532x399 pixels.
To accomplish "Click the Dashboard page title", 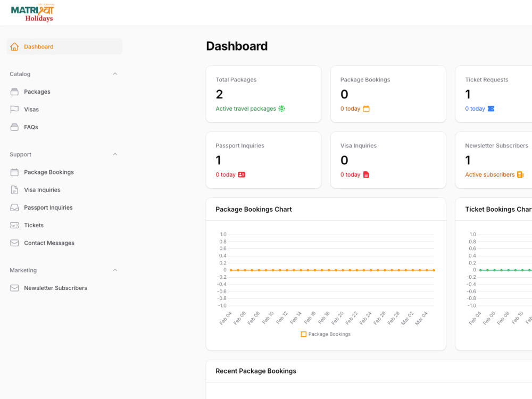I will [x=237, y=46].
